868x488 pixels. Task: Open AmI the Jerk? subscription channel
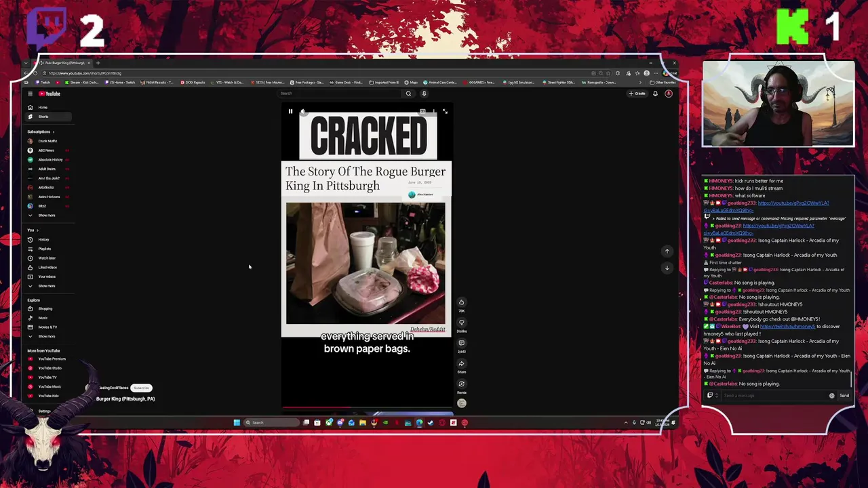pyautogui.click(x=49, y=178)
